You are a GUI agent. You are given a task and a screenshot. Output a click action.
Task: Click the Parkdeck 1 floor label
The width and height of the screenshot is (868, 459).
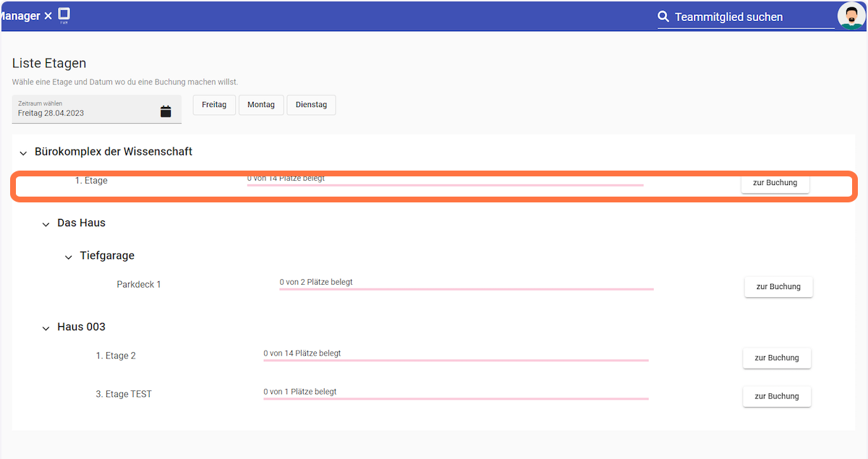coord(139,285)
